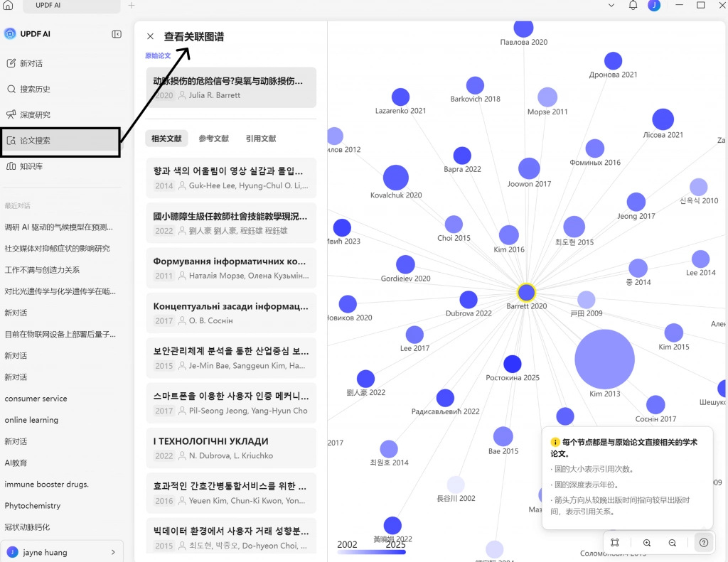This screenshot has height=562, width=728.
Task: Switch to the 引用文献 tab
Action: point(261,139)
